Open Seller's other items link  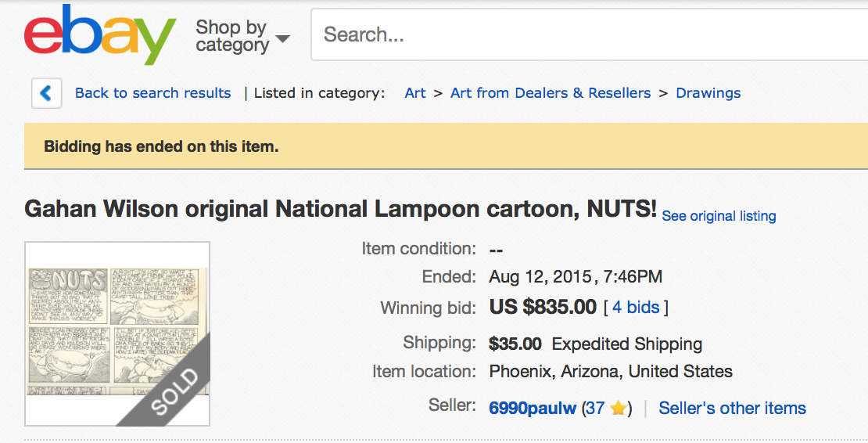click(732, 408)
